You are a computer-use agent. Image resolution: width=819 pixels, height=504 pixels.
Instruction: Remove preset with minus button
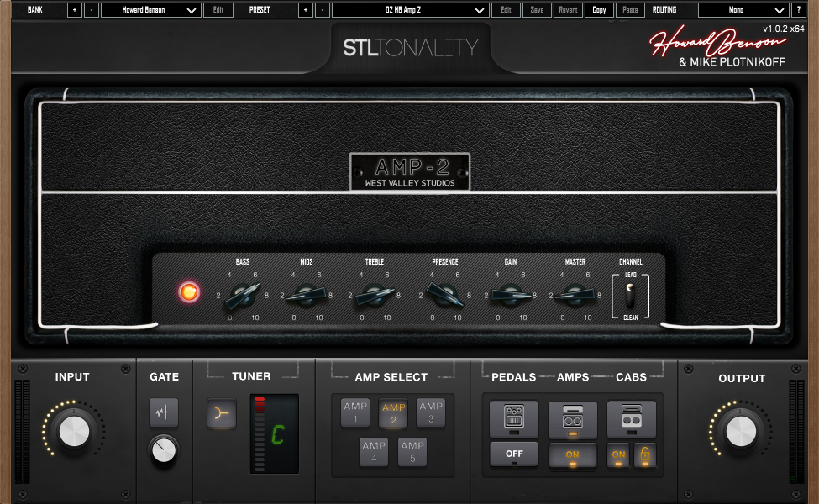(x=323, y=10)
